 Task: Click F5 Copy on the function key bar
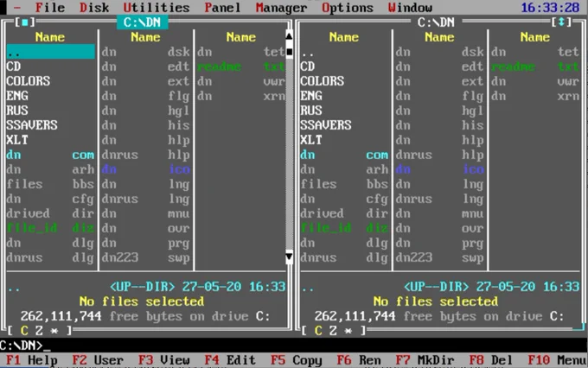pos(297,360)
